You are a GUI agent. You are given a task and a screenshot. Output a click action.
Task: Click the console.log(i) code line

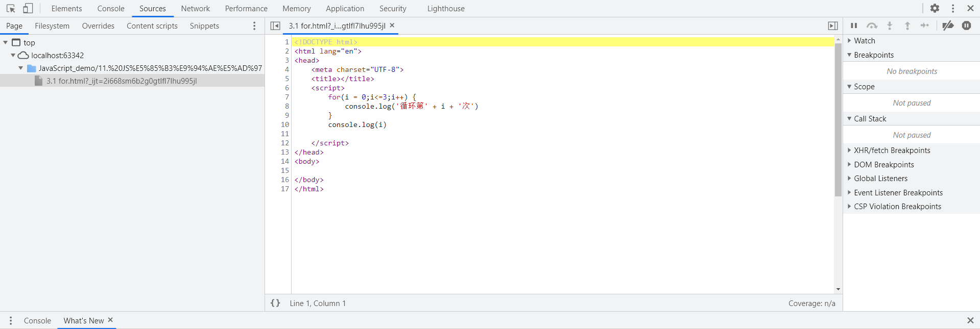[x=357, y=124]
